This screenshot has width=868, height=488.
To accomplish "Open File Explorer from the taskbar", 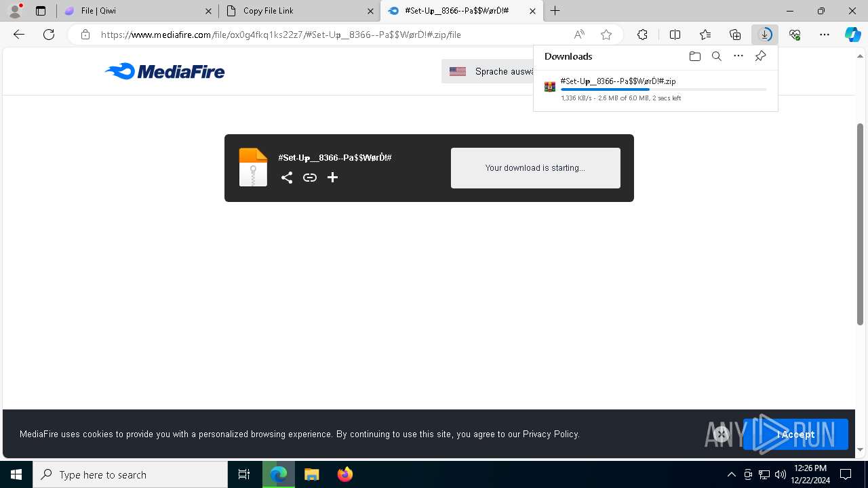I will click(312, 474).
